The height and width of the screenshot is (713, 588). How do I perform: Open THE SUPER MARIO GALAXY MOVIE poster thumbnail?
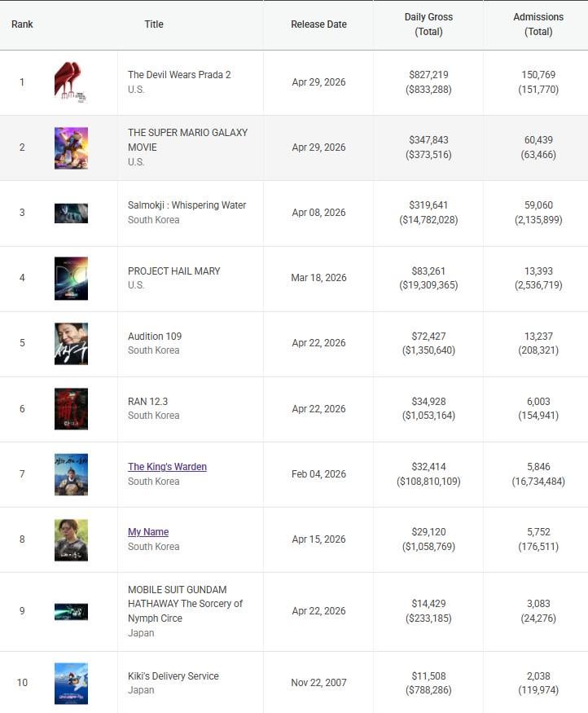point(71,147)
